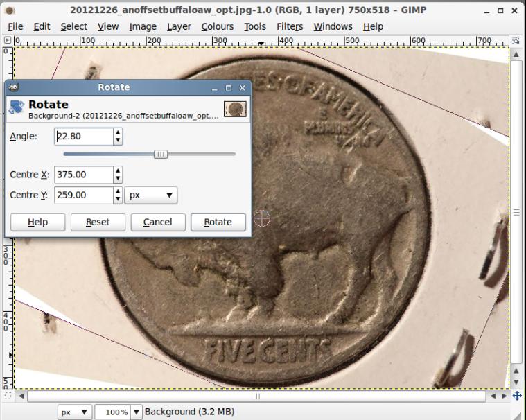Open the Windows menu
This screenshot has width=526, height=420.
333,26
